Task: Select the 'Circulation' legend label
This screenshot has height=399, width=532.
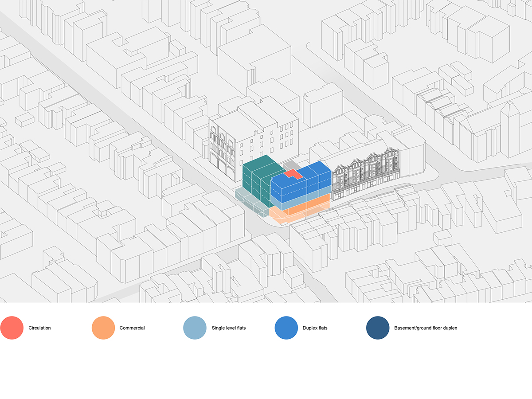Action: [x=39, y=328]
